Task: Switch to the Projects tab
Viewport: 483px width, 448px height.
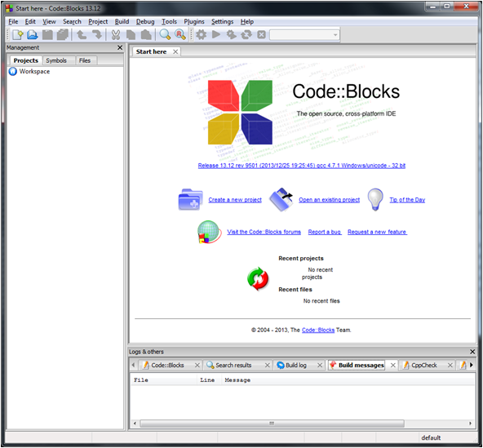Action: coord(26,60)
